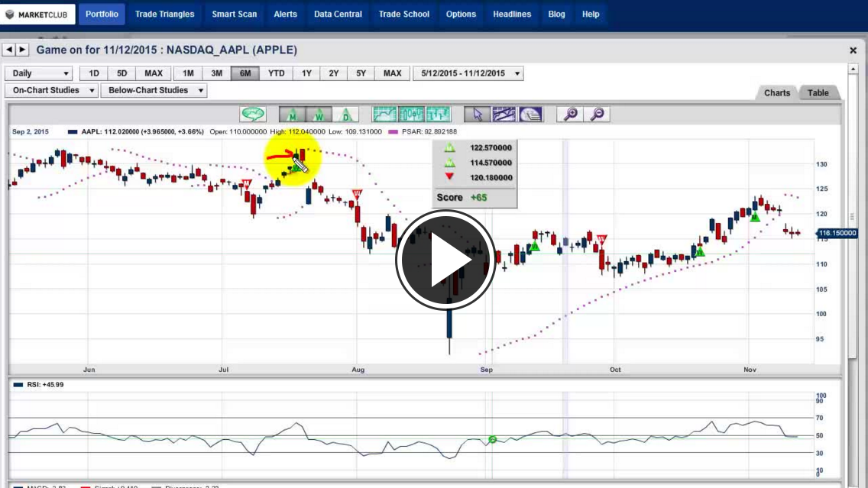
Task: Open the chat bubble comment tool
Action: pyautogui.click(x=253, y=114)
